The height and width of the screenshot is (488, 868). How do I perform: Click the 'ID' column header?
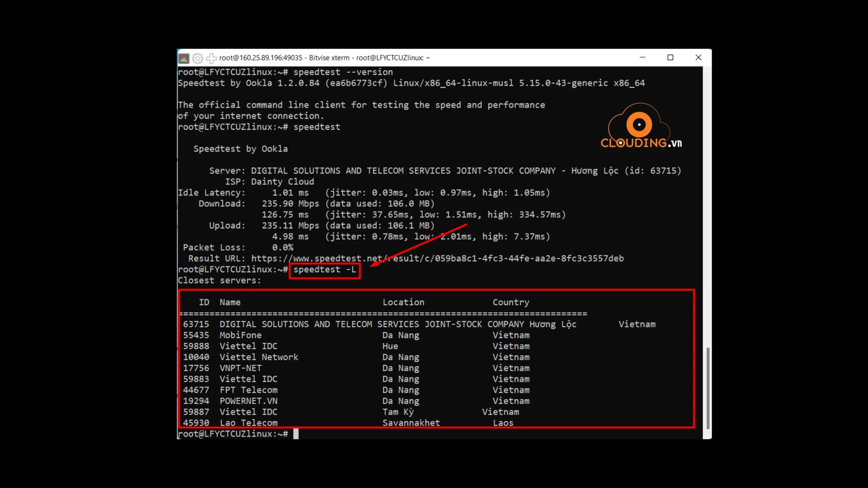pyautogui.click(x=204, y=302)
